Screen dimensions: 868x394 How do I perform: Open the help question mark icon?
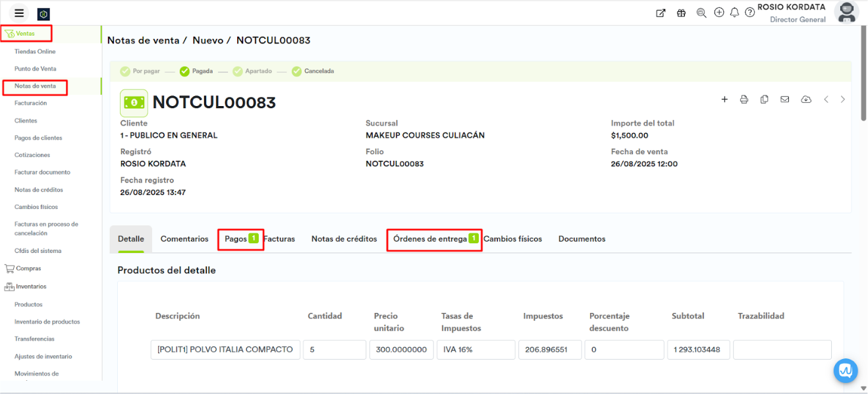click(x=749, y=13)
